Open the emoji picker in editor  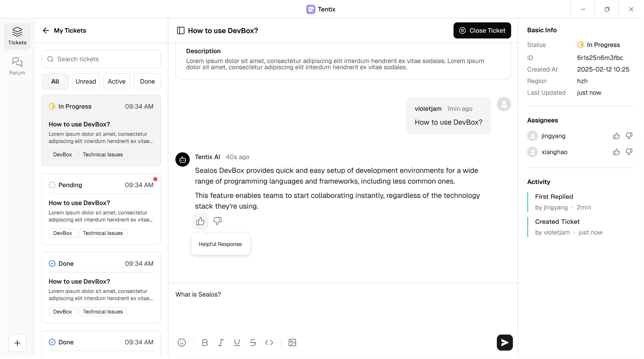181,343
